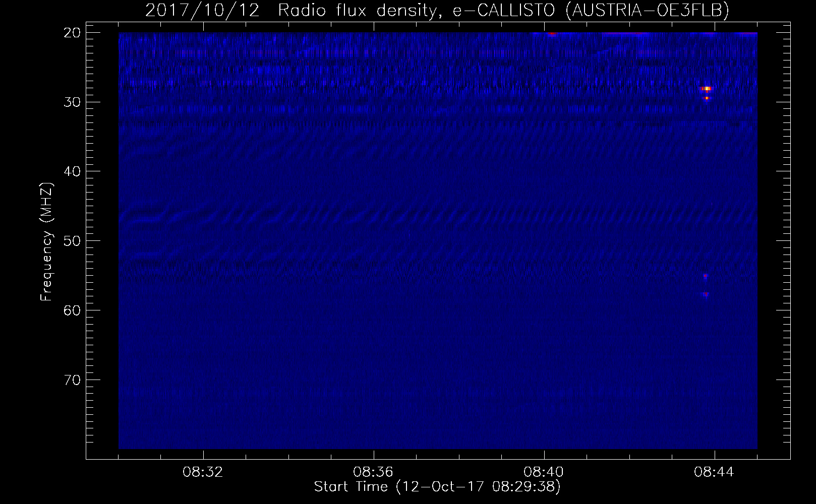Select the 08:40 time tick label

click(x=544, y=472)
